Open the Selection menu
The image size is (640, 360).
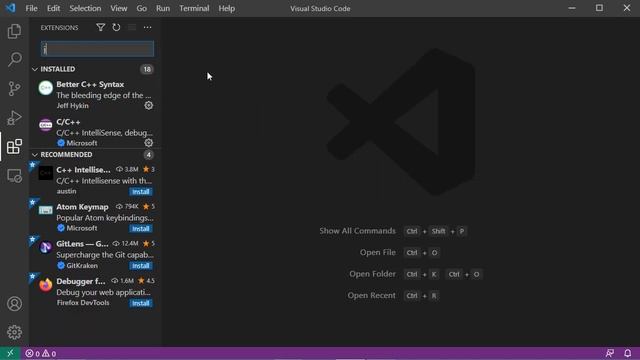pyautogui.click(x=85, y=8)
